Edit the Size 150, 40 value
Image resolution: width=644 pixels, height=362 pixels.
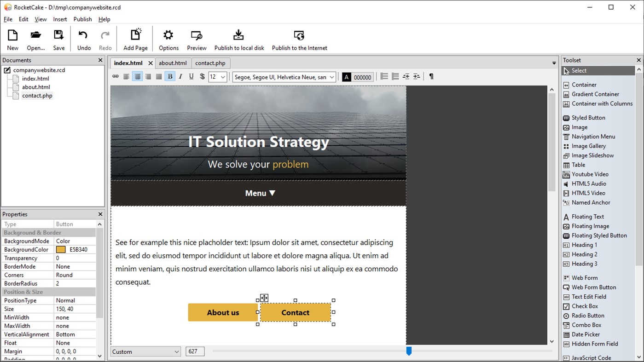coord(75,309)
